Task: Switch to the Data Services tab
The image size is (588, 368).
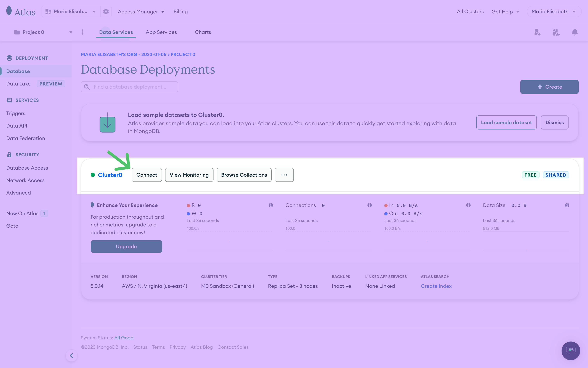Action: [116, 32]
